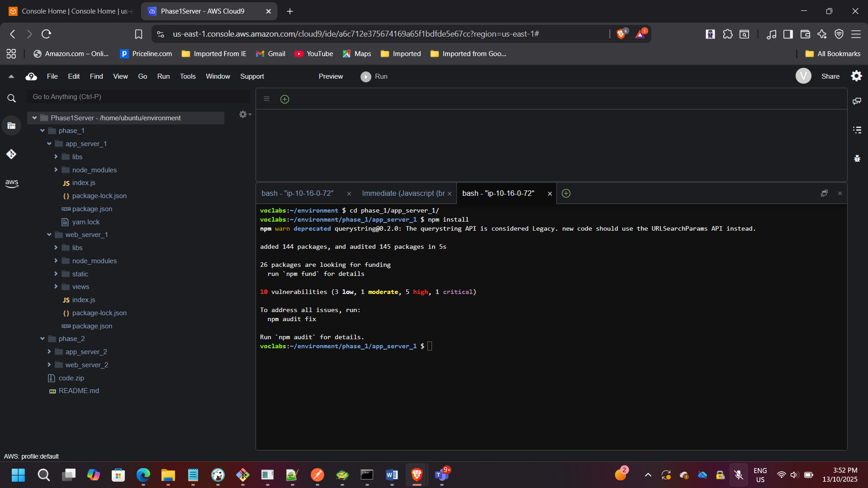The image size is (868, 488).
Task: Add a new tab in terminal pane
Action: 566,194
